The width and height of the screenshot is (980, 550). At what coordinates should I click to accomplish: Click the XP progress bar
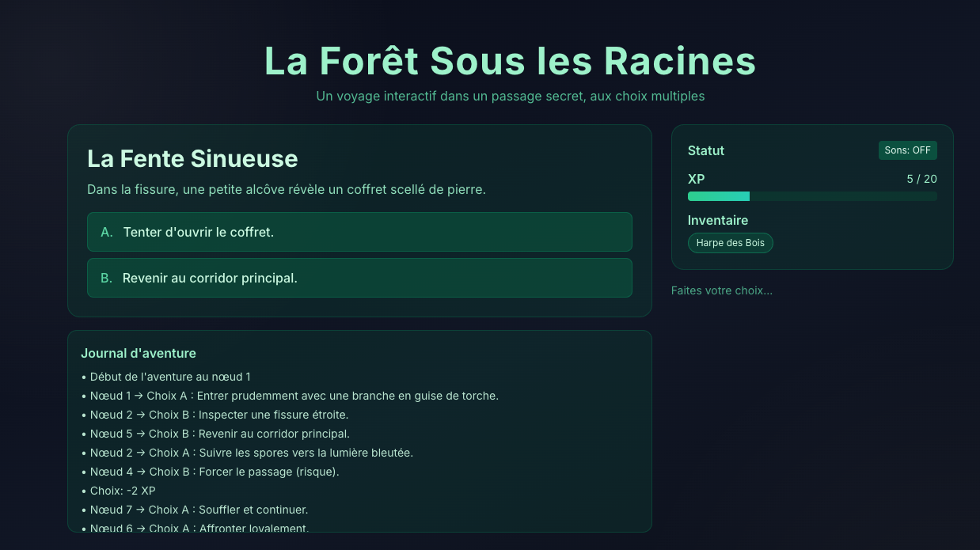[x=812, y=196]
